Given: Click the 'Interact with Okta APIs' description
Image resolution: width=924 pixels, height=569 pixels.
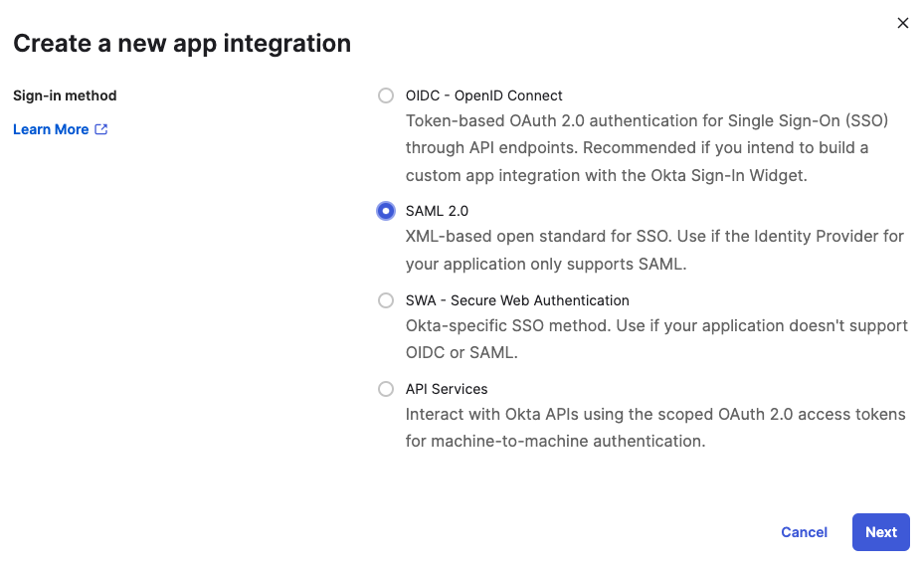Looking at the screenshot, I should click(655, 415).
